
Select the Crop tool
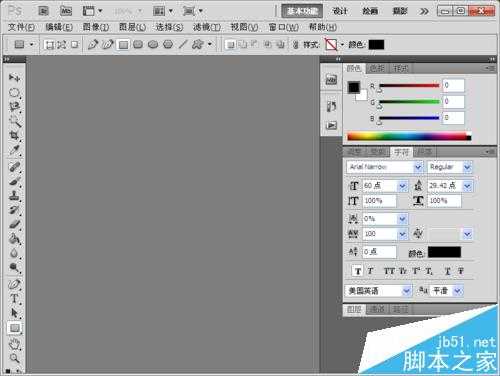[14, 135]
